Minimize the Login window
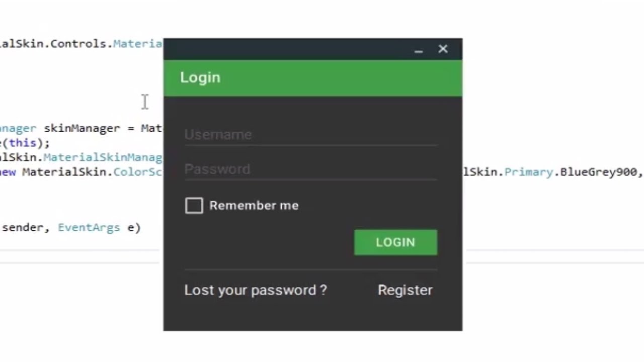 tap(419, 49)
